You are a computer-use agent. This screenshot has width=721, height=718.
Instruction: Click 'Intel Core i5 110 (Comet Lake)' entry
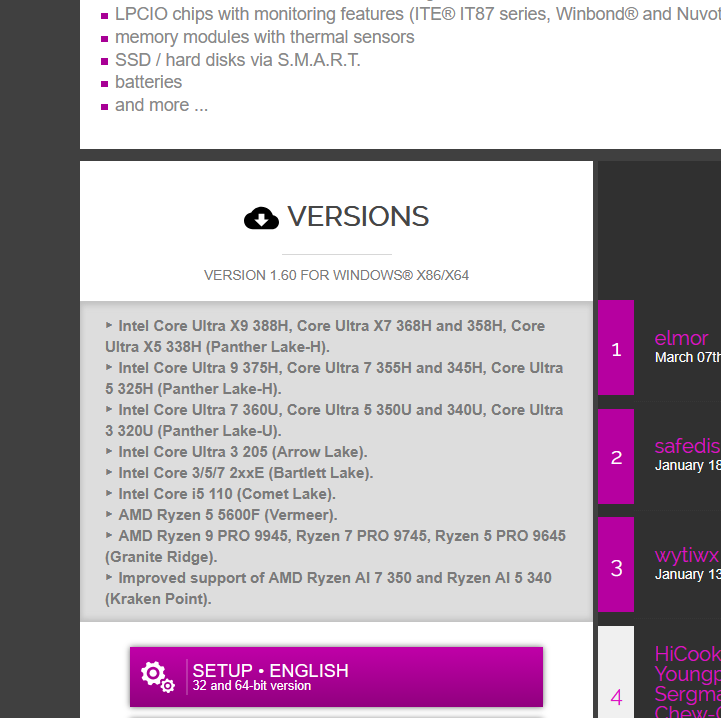221,494
